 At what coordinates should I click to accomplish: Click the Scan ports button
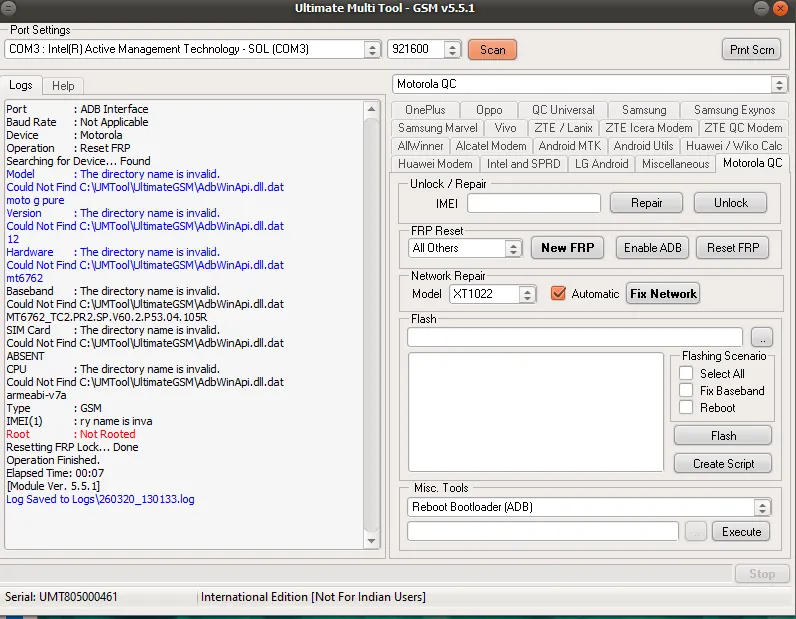click(x=492, y=49)
